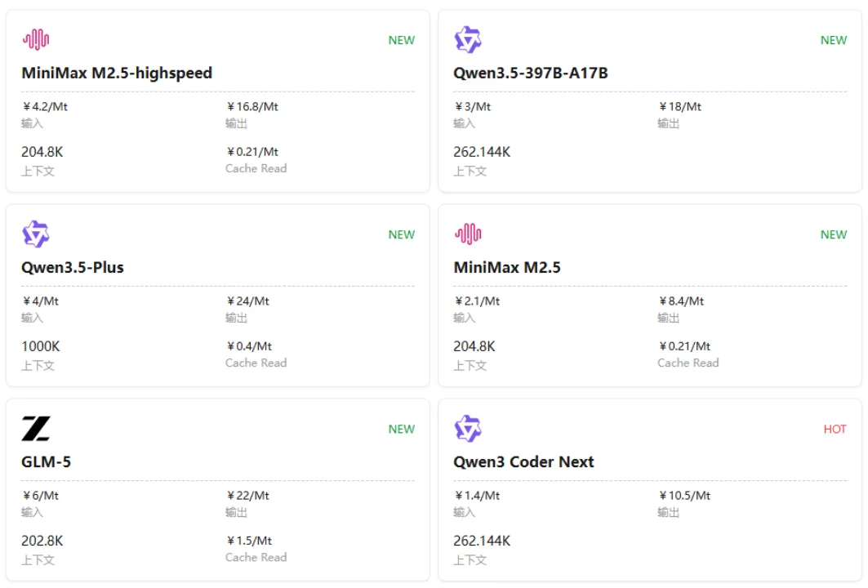Open the Qwen3.5-397B-A17B model title
The height and width of the screenshot is (588, 868).
[x=531, y=73]
